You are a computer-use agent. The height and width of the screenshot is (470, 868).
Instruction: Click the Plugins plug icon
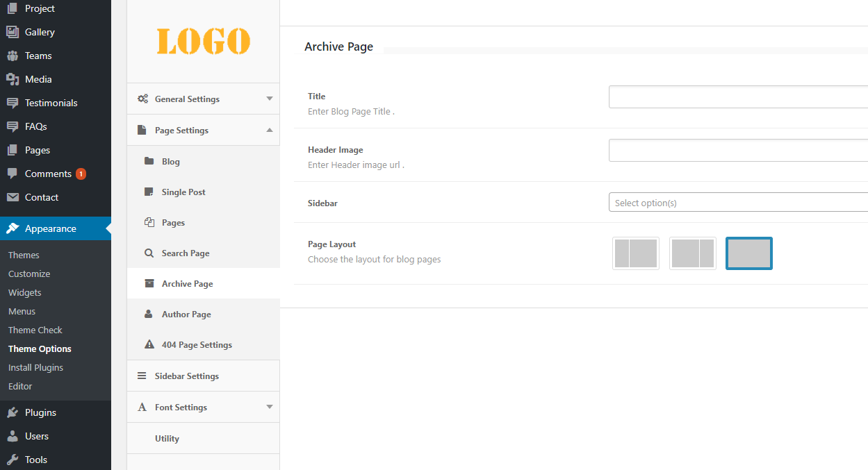13,412
